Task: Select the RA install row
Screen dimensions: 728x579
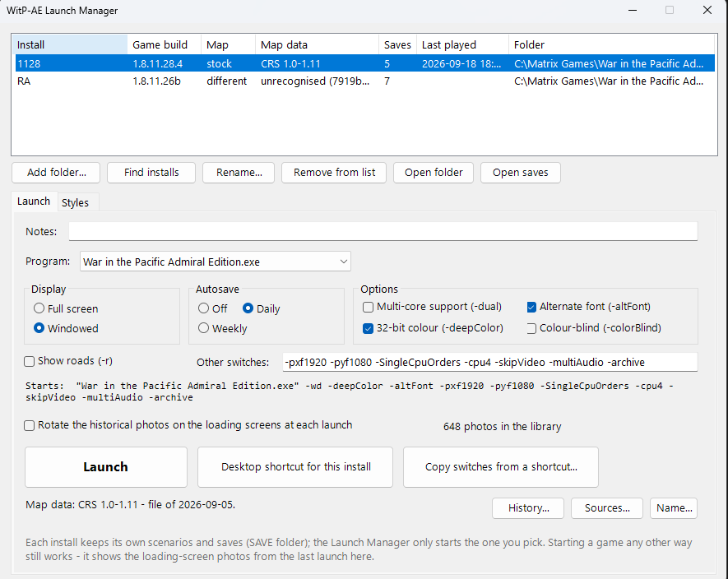Action: [x=365, y=81]
